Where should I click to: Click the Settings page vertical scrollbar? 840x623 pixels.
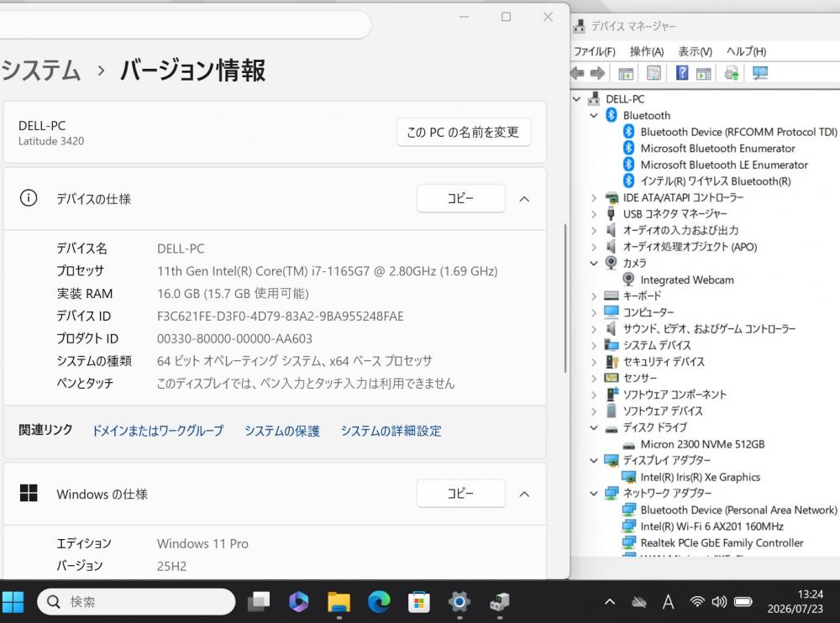pyautogui.click(x=565, y=298)
